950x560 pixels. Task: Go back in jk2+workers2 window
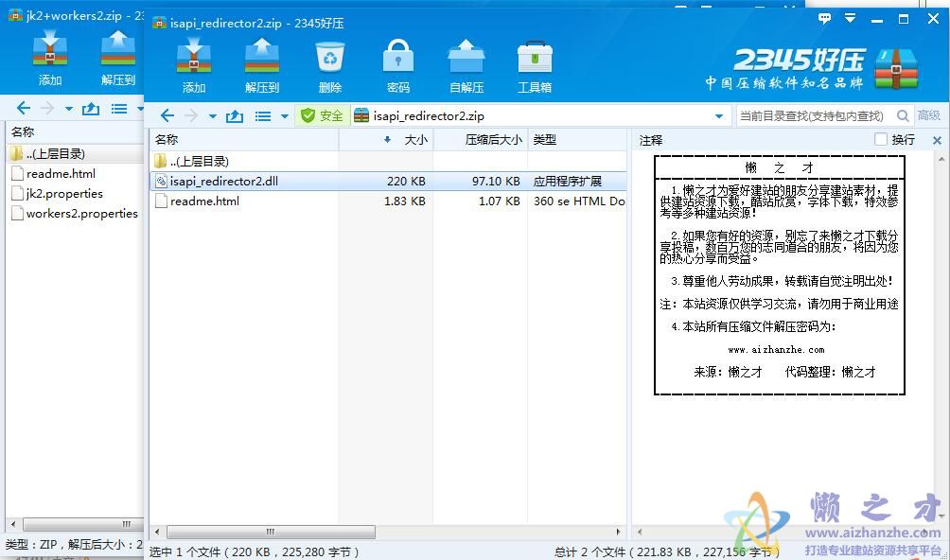[x=23, y=109]
